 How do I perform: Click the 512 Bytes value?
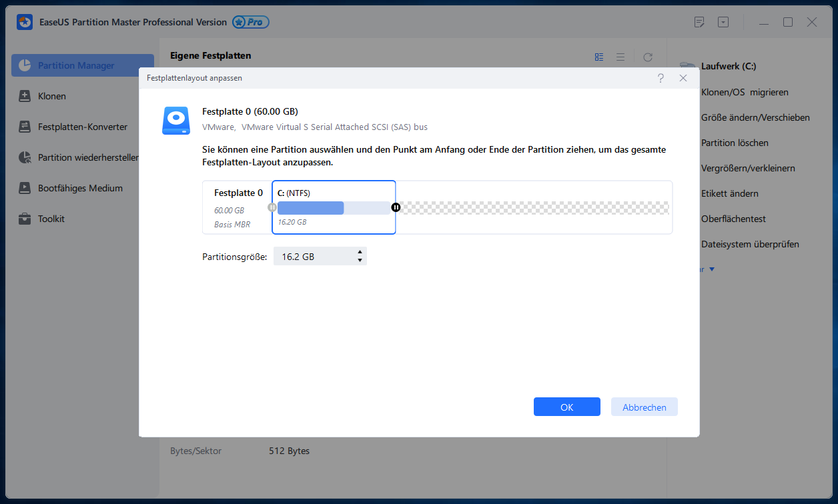pyautogui.click(x=289, y=451)
